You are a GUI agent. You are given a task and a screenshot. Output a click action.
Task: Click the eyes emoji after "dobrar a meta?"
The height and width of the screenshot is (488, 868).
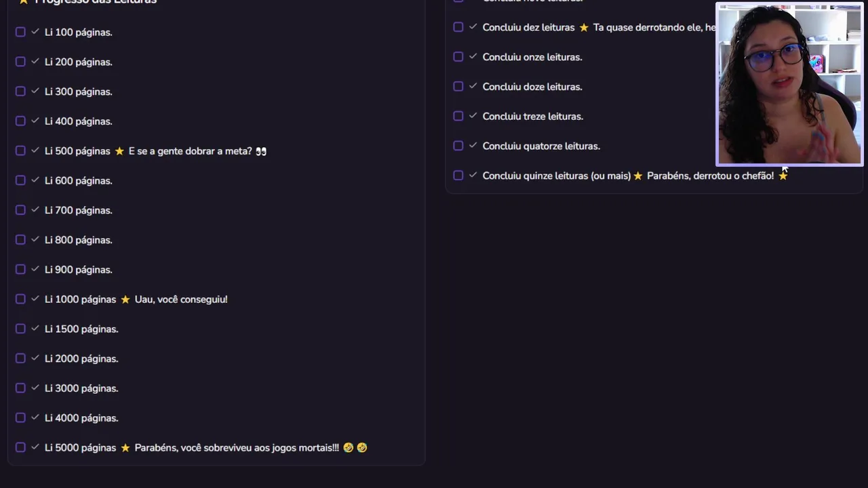(261, 151)
